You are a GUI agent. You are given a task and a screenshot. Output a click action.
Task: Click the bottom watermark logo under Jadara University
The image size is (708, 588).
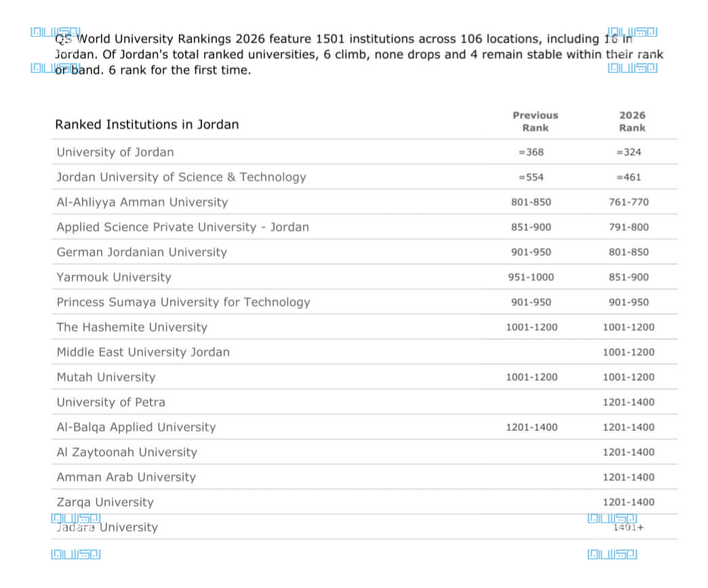click(76, 554)
